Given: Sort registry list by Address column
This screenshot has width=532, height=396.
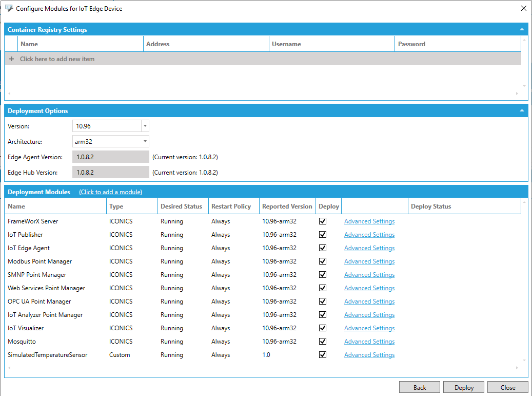Looking at the screenshot, I should [x=206, y=44].
